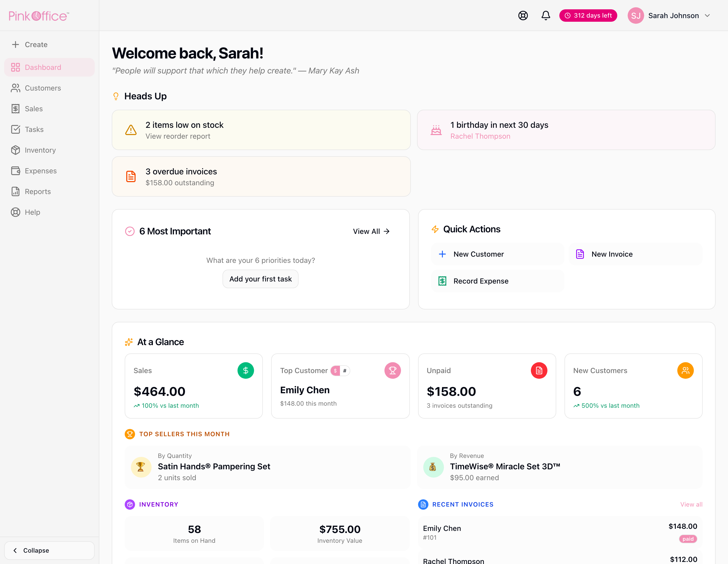Click $755.00 Inventory Value

pyautogui.click(x=340, y=534)
